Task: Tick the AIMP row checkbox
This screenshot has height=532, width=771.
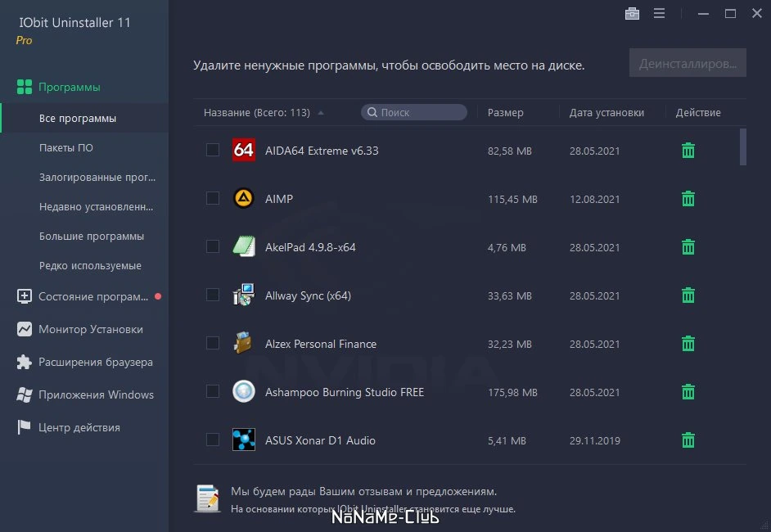Action: [213, 198]
